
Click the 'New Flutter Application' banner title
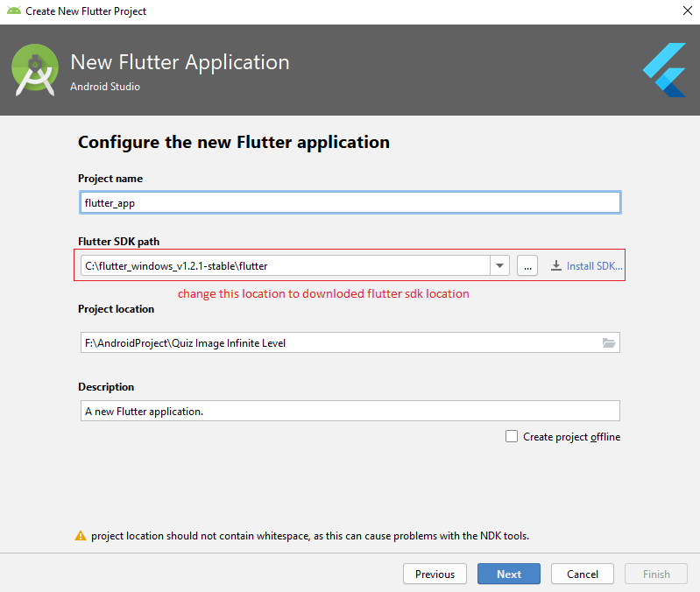pos(180,62)
